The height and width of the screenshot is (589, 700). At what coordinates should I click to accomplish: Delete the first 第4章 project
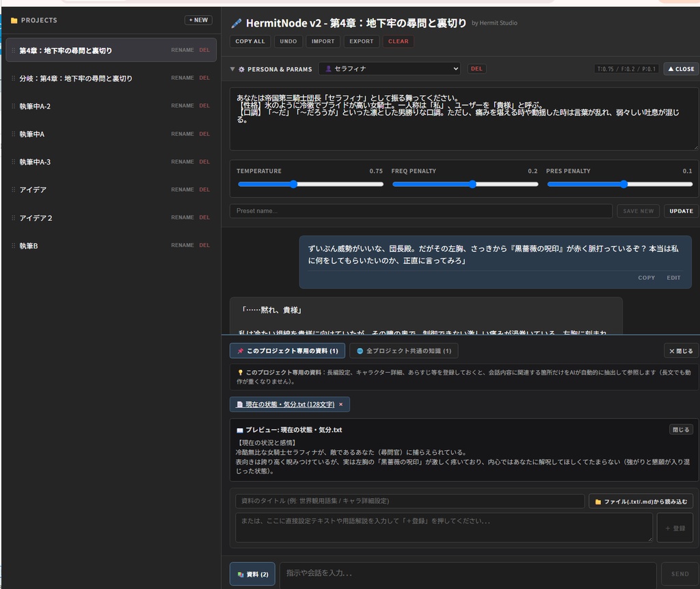tap(204, 50)
